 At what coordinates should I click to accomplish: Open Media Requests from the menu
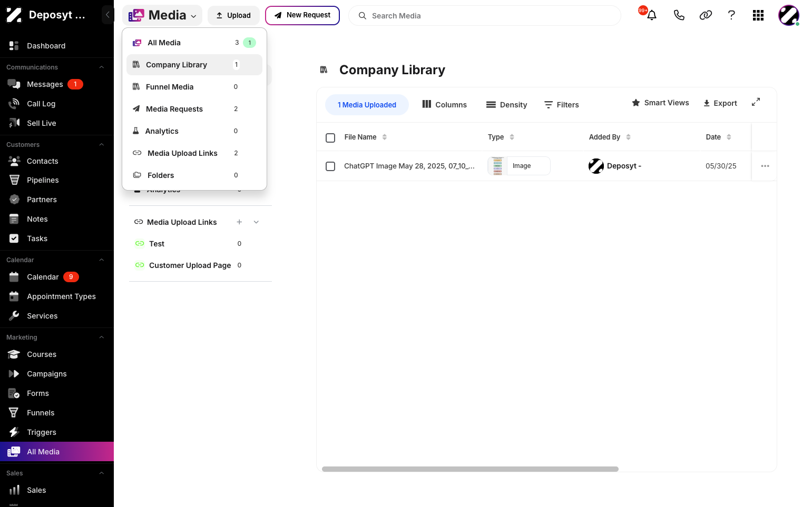click(x=194, y=109)
